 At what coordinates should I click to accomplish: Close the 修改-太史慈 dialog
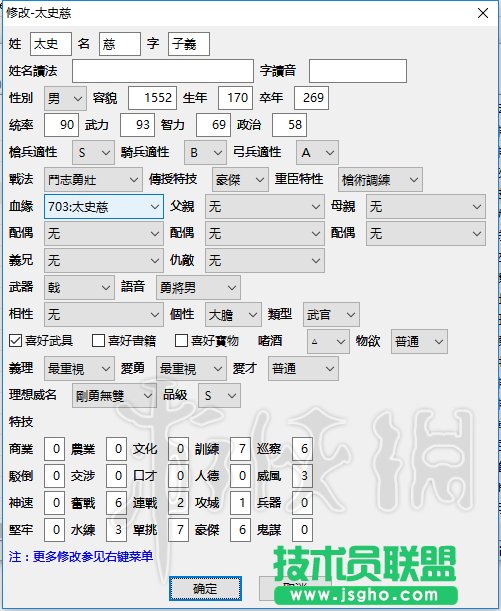[x=483, y=13]
